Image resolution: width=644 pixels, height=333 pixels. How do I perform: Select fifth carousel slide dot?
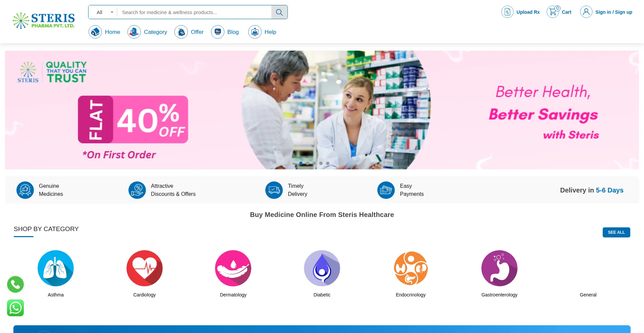tap(328, 163)
